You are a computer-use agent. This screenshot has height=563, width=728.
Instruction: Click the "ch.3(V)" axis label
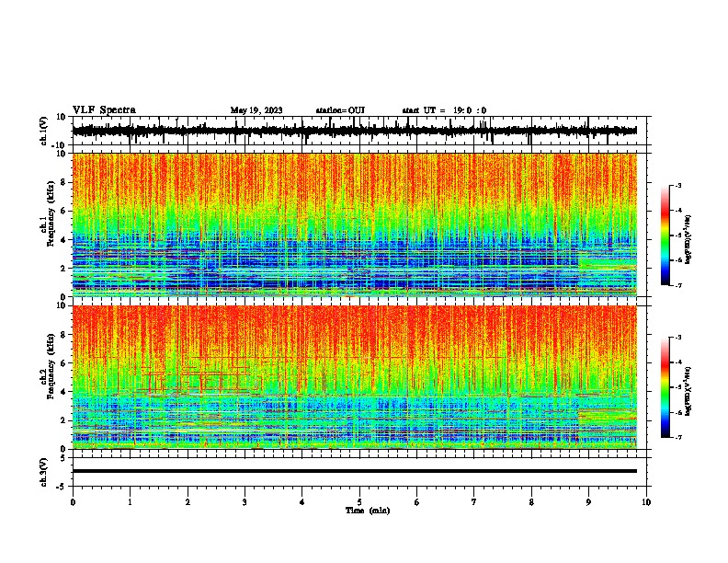44,472
